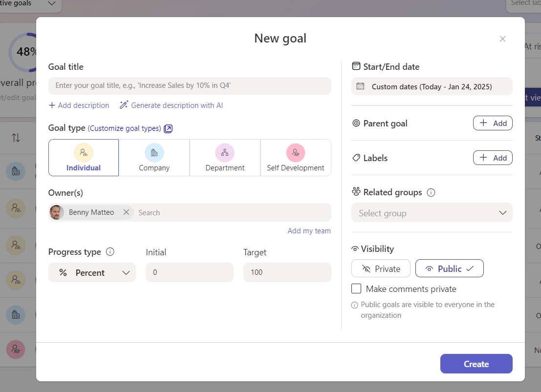Click the Add my team link
This screenshot has width=541, height=392.
click(309, 230)
